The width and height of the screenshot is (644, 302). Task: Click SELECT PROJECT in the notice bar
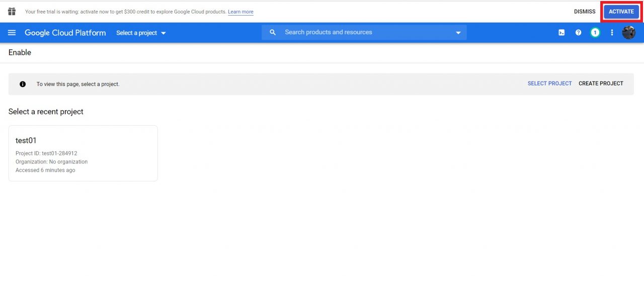[x=549, y=84]
